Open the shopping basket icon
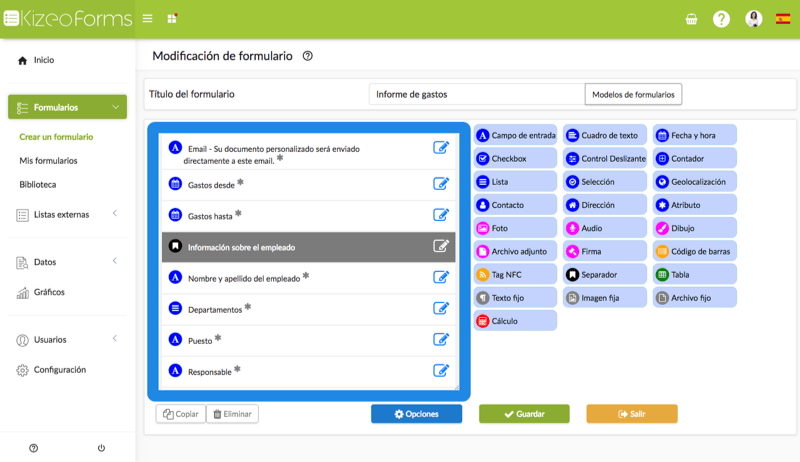Screen dimensions: 800x462 click(691, 19)
